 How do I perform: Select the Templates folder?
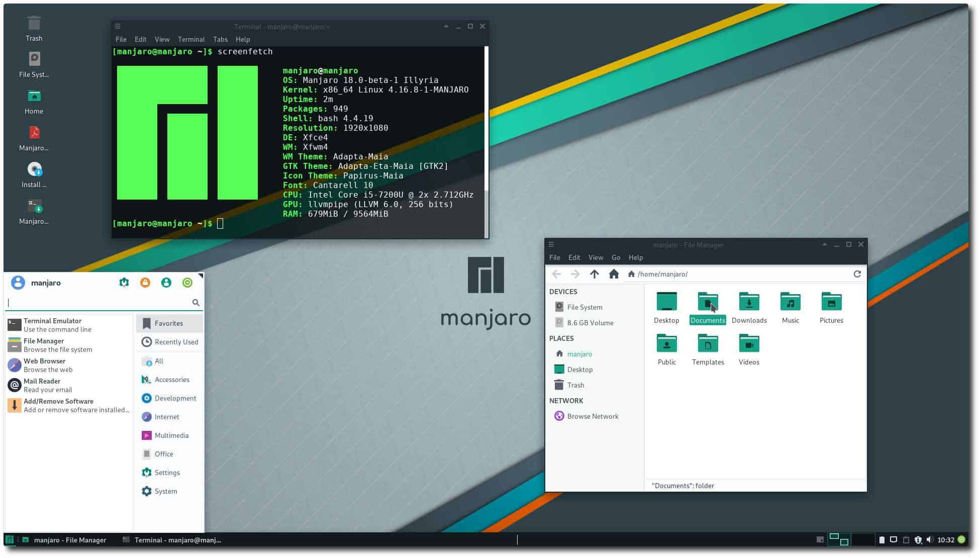tap(708, 349)
